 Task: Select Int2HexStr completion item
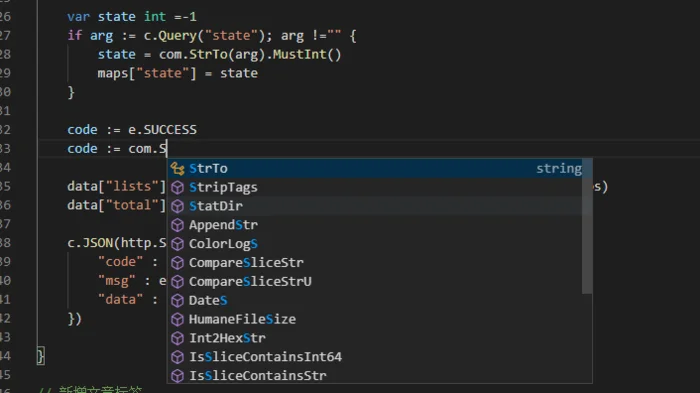(x=375, y=338)
